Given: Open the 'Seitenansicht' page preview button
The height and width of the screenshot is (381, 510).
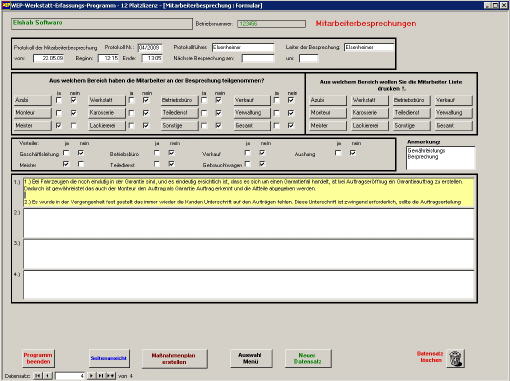Looking at the screenshot, I should tap(109, 358).
